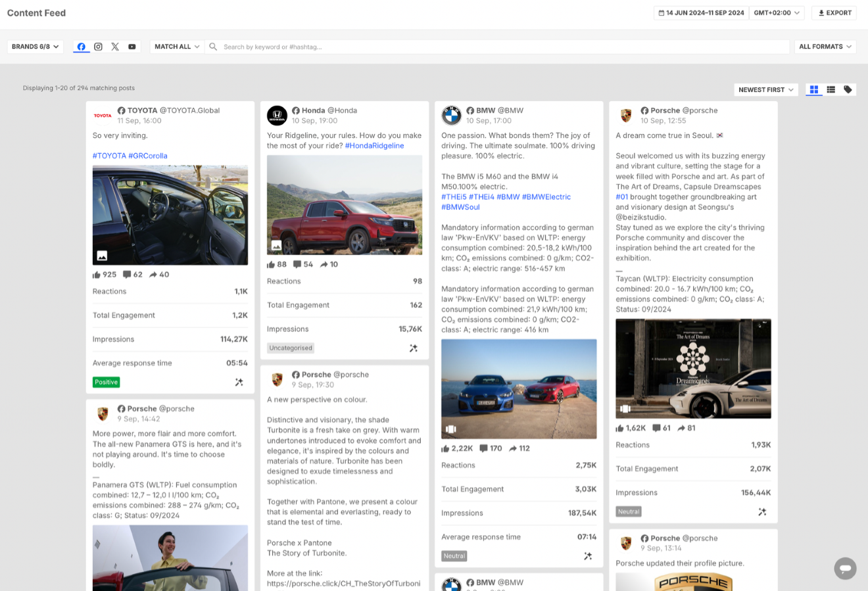
Task: Click the search magnifier icon
Action: pyautogui.click(x=213, y=47)
